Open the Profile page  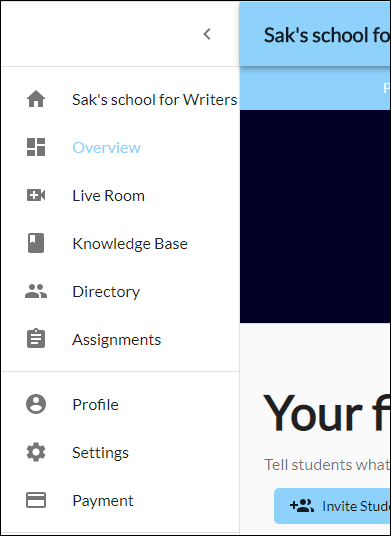tap(95, 405)
